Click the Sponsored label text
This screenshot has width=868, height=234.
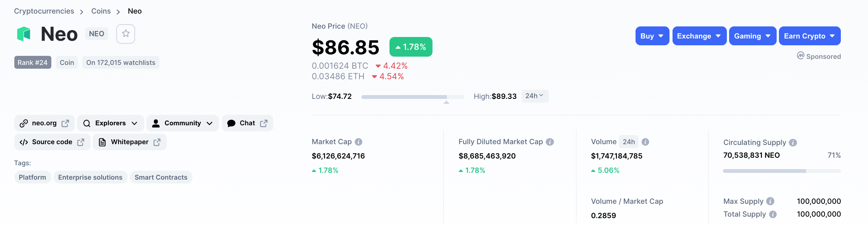(x=823, y=57)
